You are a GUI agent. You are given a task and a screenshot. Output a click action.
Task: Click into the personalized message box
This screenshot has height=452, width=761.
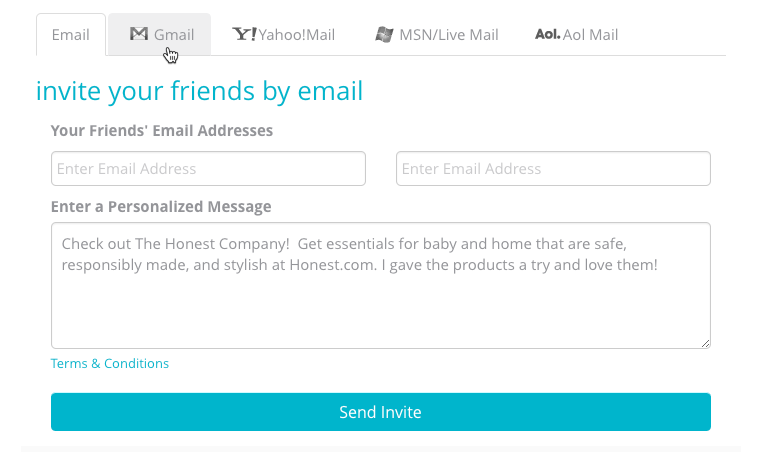(x=381, y=285)
